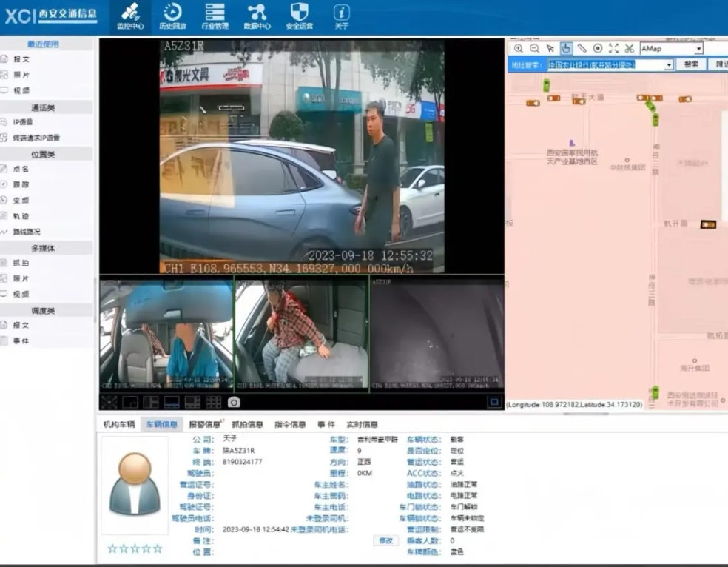Open the AMap map source dropdown
The height and width of the screenshot is (567, 728).
point(698,49)
